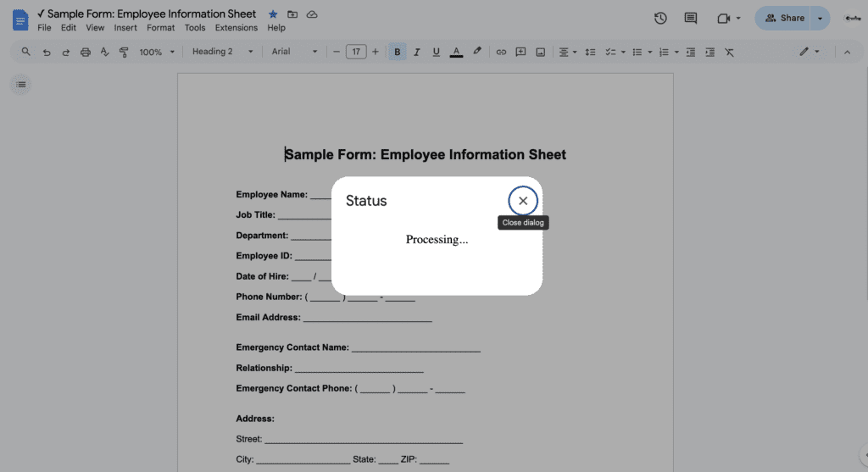
Task: Open the account avatar
Action: pyautogui.click(x=853, y=19)
